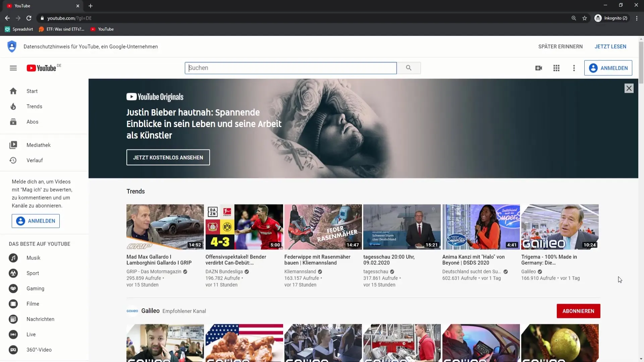Image resolution: width=644 pixels, height=362 pixels.
Task: Go back with the browser arrow
Action: coord(7,18)
